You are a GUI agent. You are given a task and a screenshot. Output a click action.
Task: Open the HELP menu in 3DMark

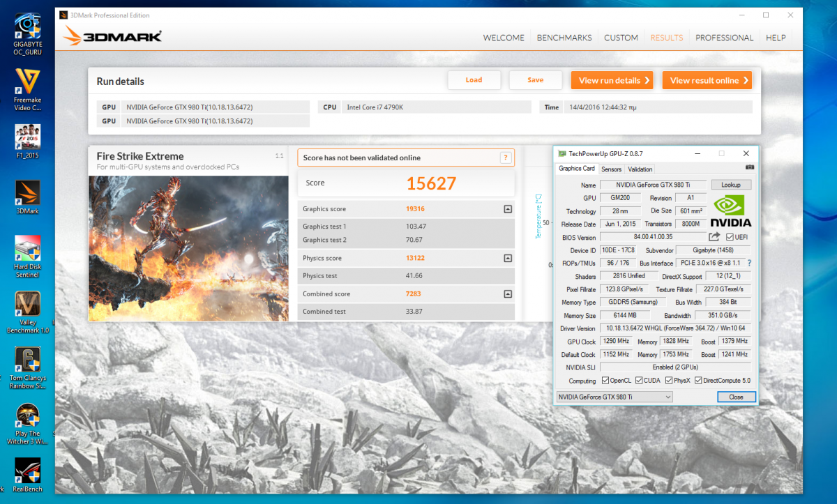[x=776, y=38]
